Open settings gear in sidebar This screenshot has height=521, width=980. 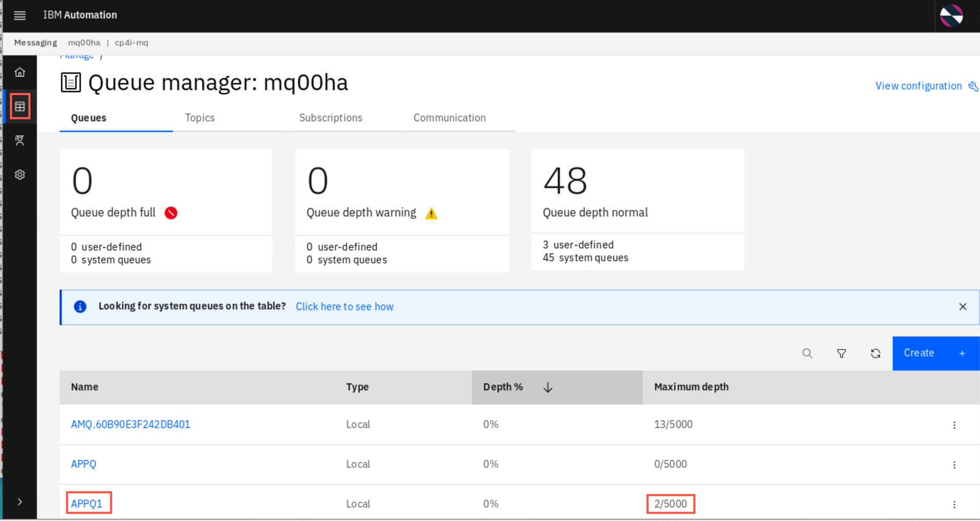tap(20, 175)
